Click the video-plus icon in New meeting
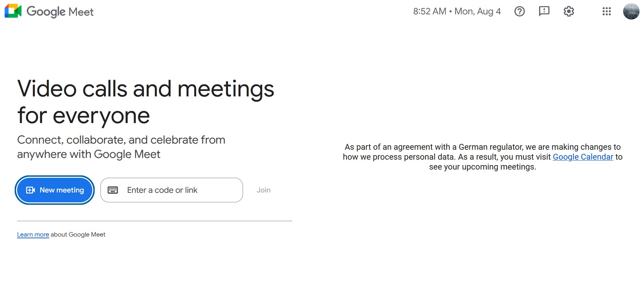 pyautogui.click(x=30, y=190)
